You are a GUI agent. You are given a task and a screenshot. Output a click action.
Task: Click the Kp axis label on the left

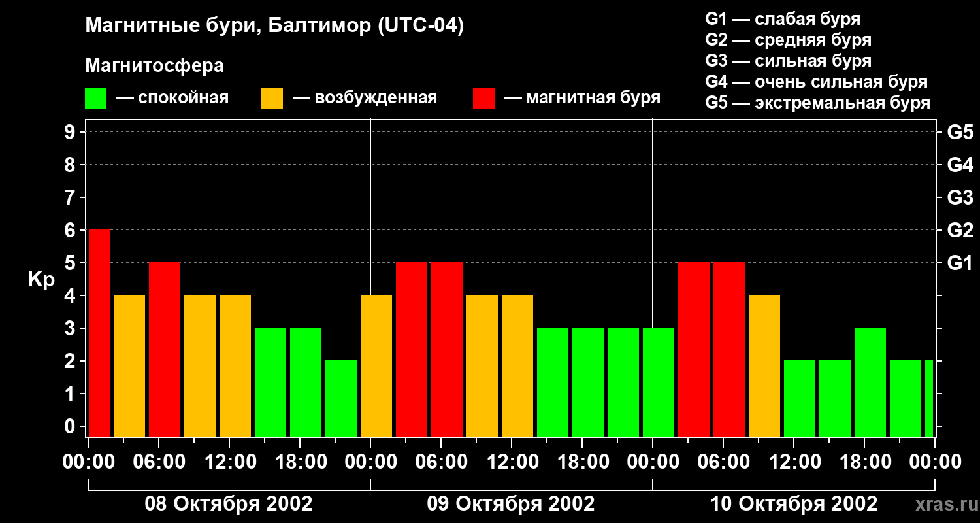pos(41,280)
